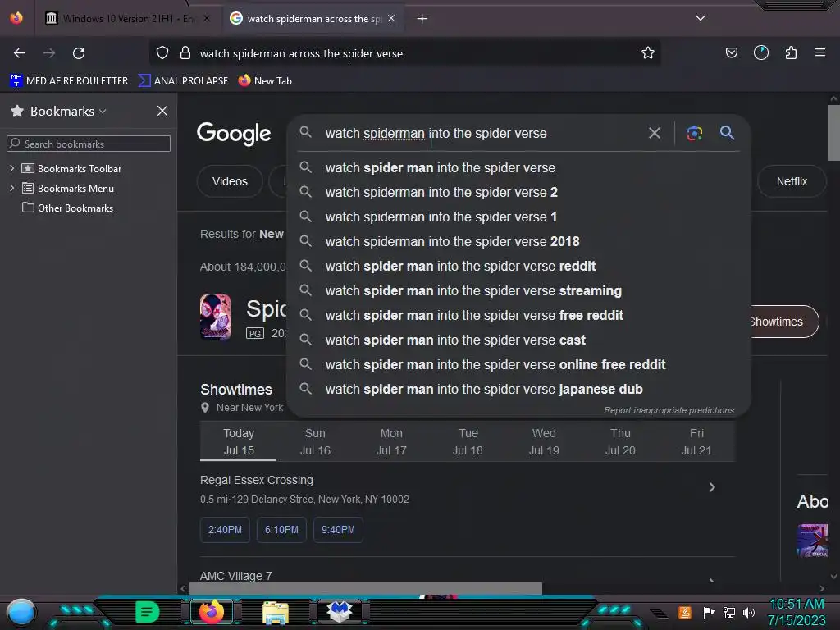Choose suggestion ending with 'spider verse reddit'
This screenshot has height=630, width=840.
click(518, 267)
